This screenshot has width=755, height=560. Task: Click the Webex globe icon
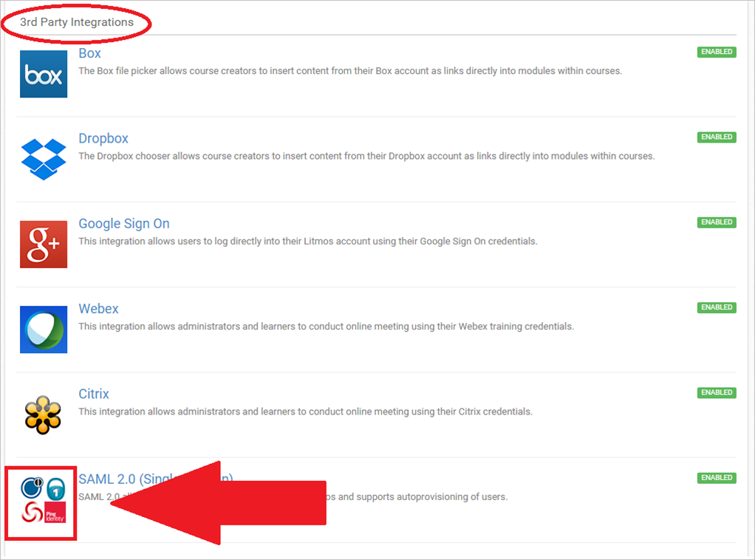[x=44, y=329]
